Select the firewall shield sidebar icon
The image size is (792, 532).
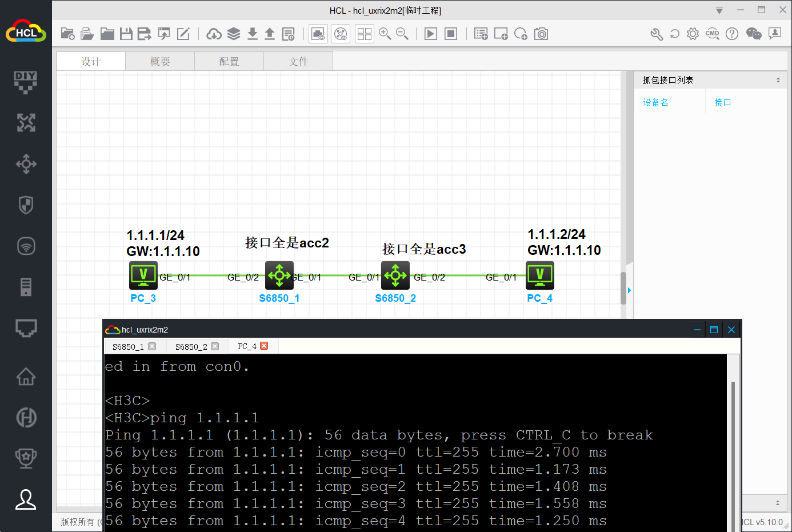[26, 205]
